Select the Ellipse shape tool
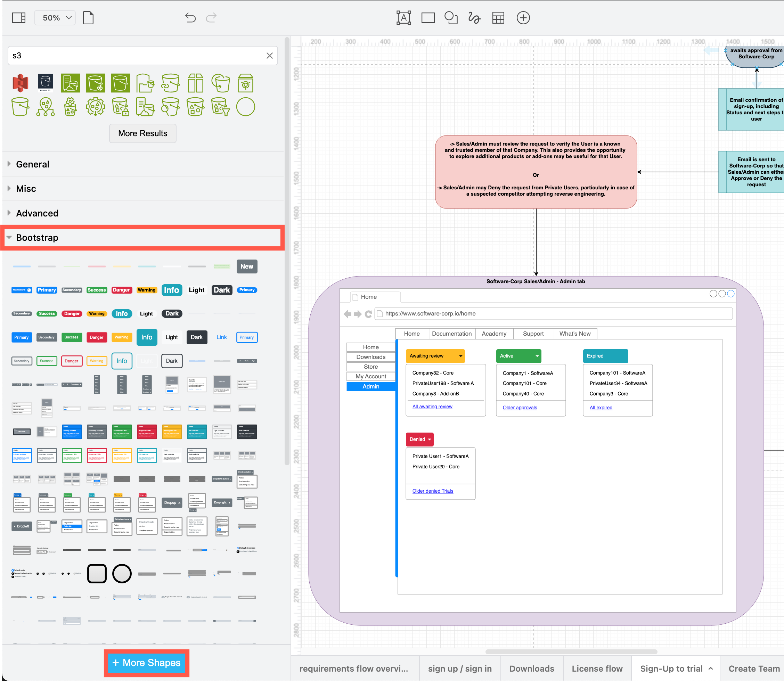 [x=451, y=17]
